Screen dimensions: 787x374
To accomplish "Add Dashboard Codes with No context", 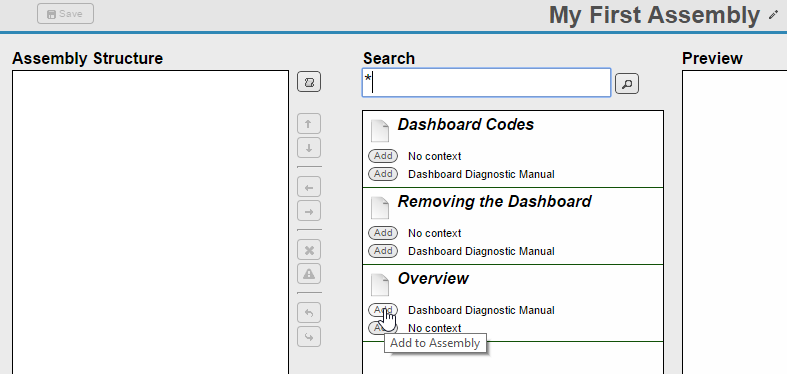I will (x=383, y=156).
